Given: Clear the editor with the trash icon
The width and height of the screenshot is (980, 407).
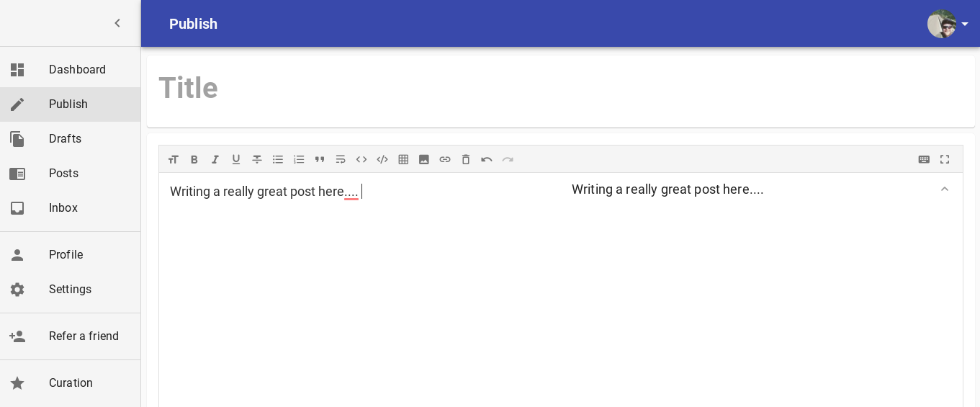Looking at the screenshot, I should 466,159.
